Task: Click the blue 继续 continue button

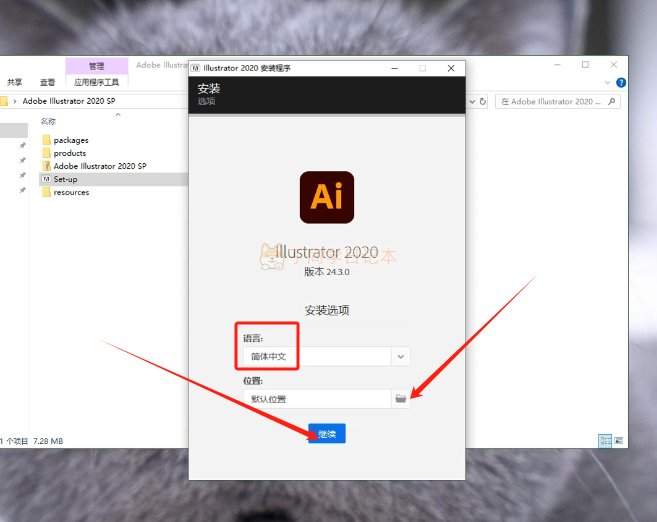Action: 327,434
